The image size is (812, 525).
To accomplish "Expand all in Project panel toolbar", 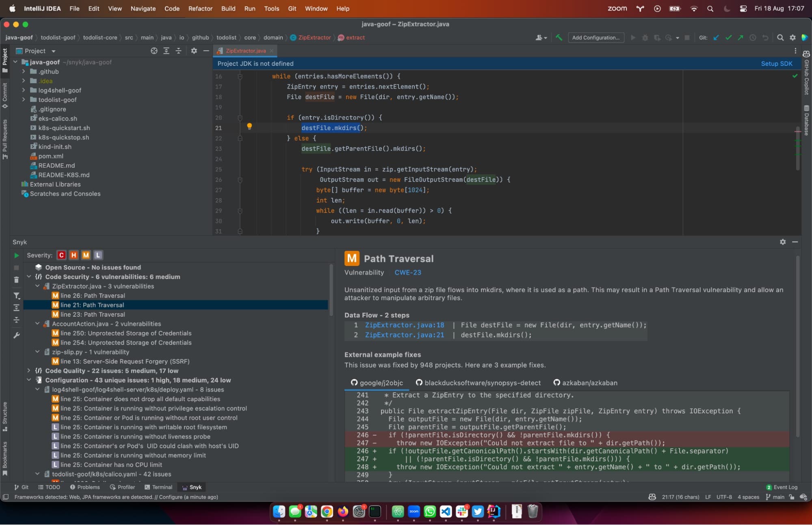I will [166, 51].
